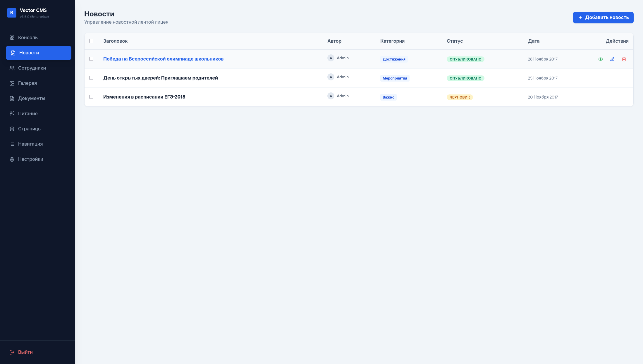Screen dimensions: 643x364
Task: Switch to the Новости sidebar item
Action: (x=29, y=53)
